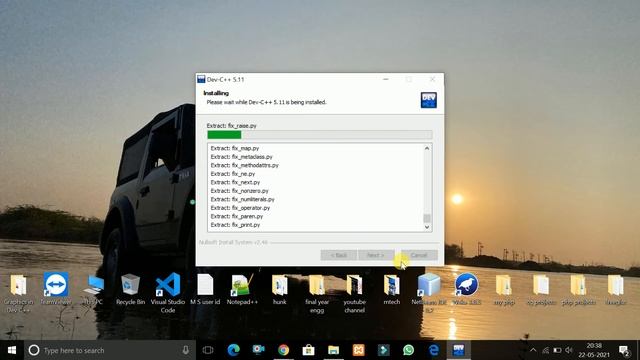The height and width of the screenshot is (360, 640).
Task: Select the 'Extract: fix_methodattrs.py' log line
Action: coord(244,165)
